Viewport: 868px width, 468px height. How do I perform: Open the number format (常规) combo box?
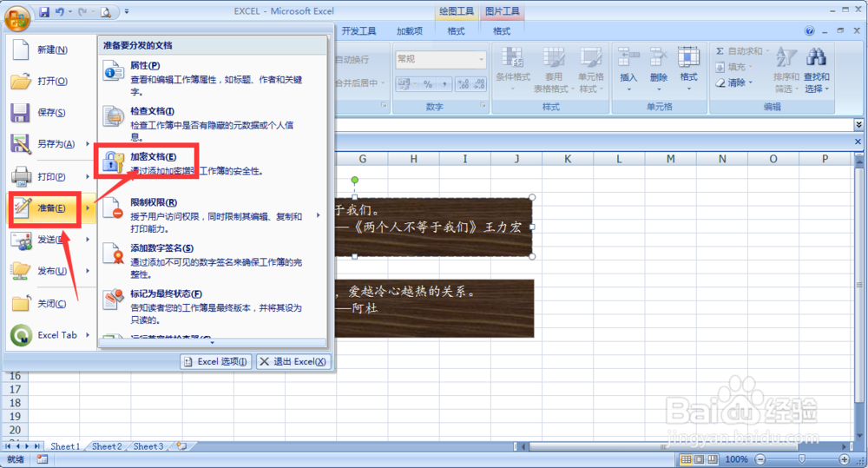click(441, 59)
